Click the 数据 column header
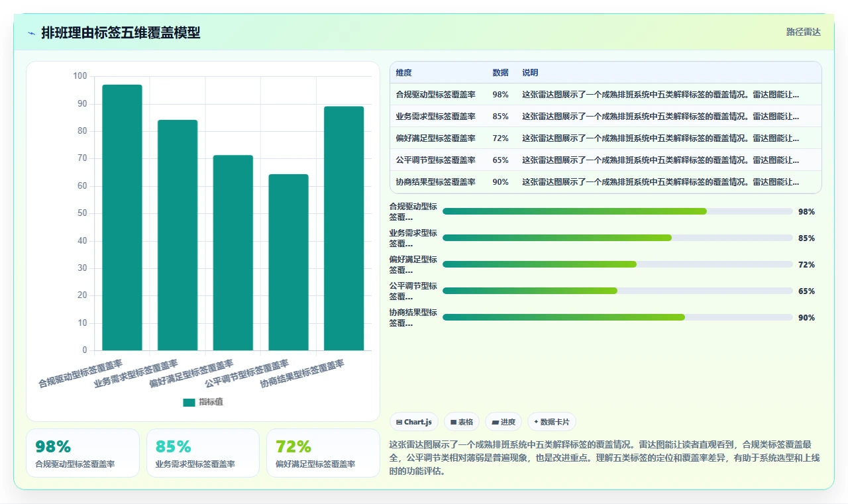 tap(500, 73)
